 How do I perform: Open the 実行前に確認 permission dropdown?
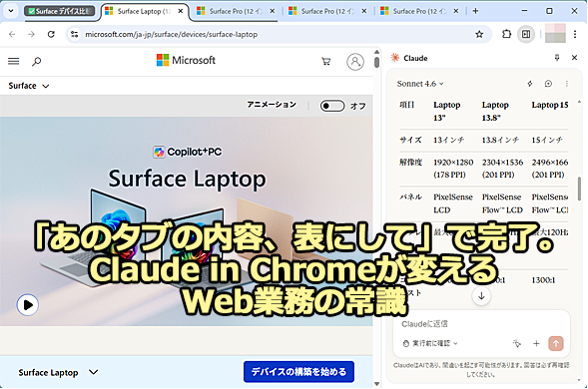(x=430, y=343)
